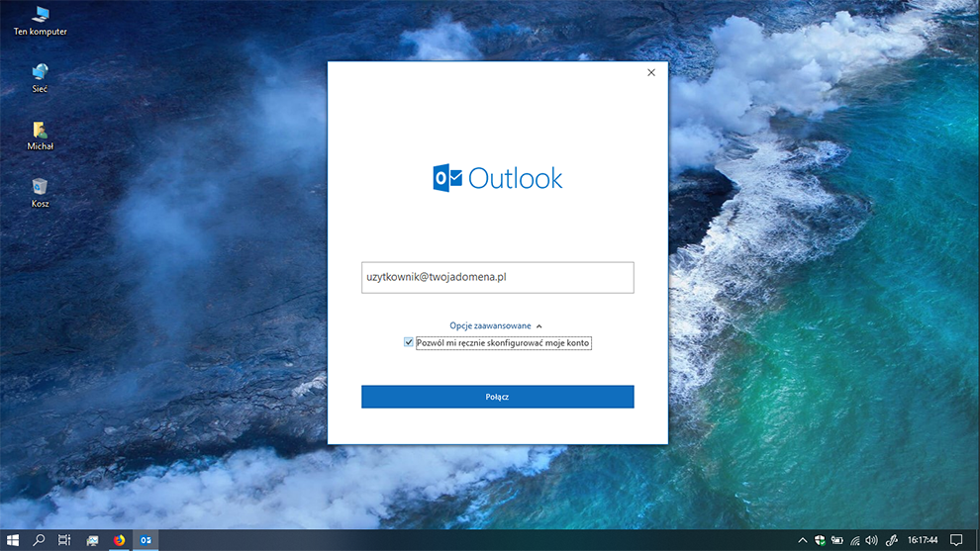Open Firefox from the taskbar
The width and height of the screenshot is (980, 551).
(120, 540)
